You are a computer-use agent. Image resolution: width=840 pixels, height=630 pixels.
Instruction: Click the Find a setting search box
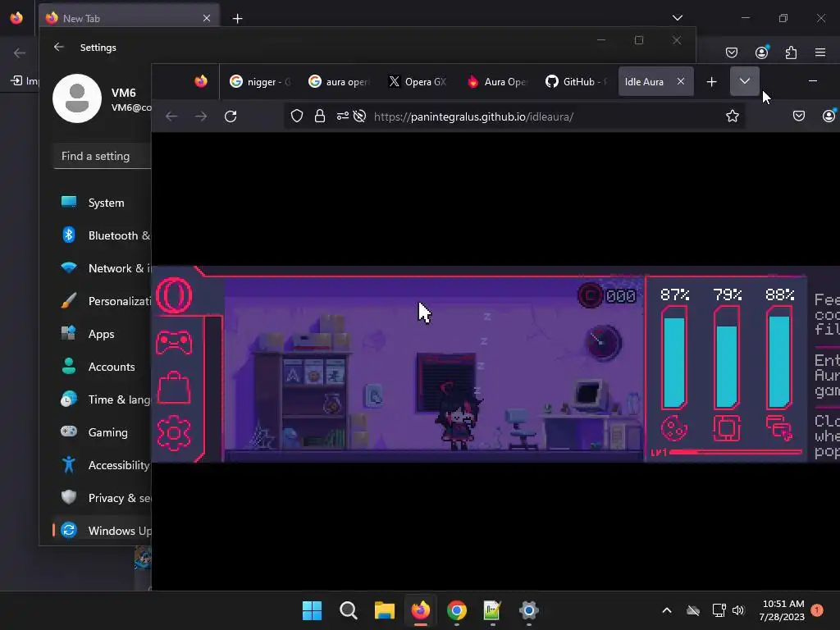coord(103,156)
